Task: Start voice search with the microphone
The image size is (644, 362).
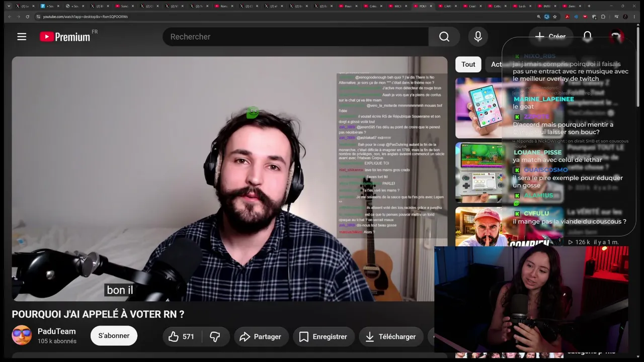Action: coord(478,37)
